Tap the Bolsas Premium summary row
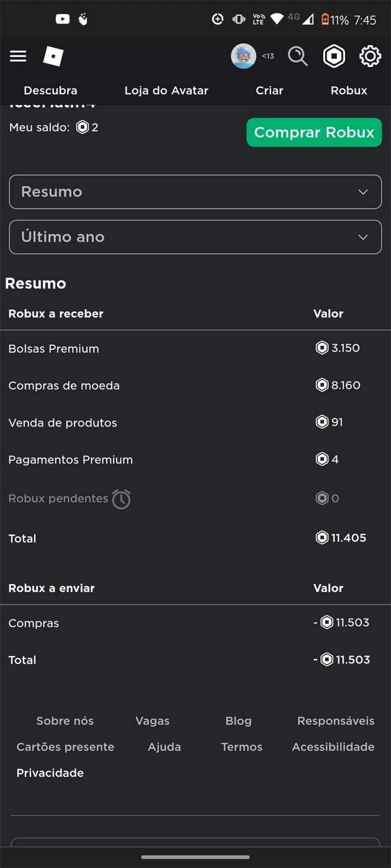 tap(54, 349)
